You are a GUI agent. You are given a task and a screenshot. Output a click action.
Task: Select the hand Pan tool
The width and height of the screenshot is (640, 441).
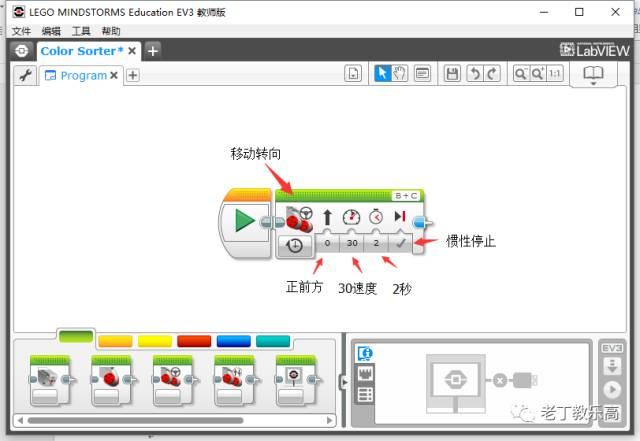(x=400, y=74)
